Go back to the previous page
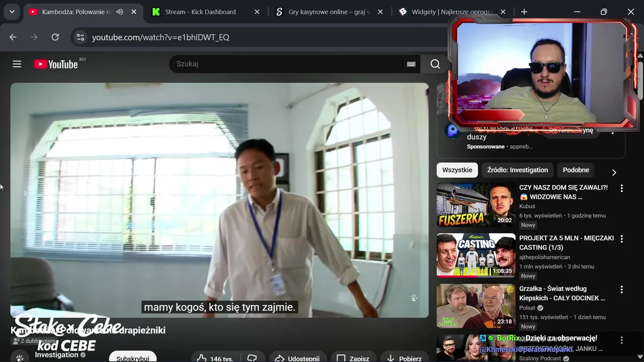Image resolution: width=644 pixels, height=362 pixels. (13, 37)
